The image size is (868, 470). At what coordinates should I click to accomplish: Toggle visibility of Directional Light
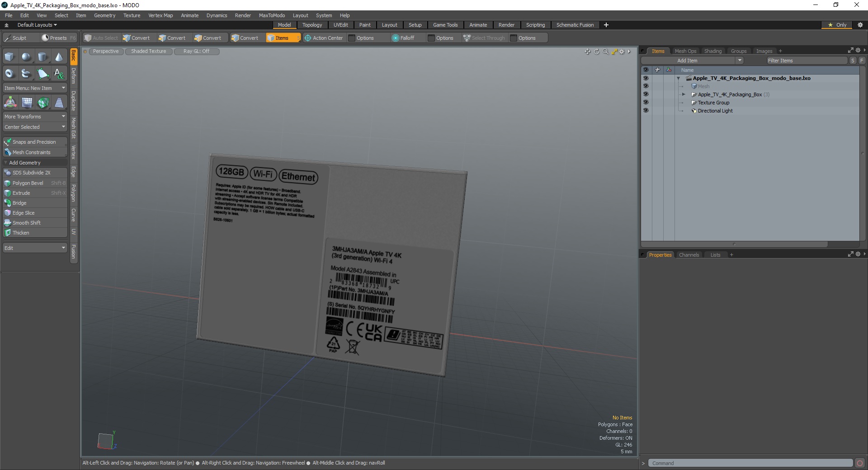coord(646,111)
